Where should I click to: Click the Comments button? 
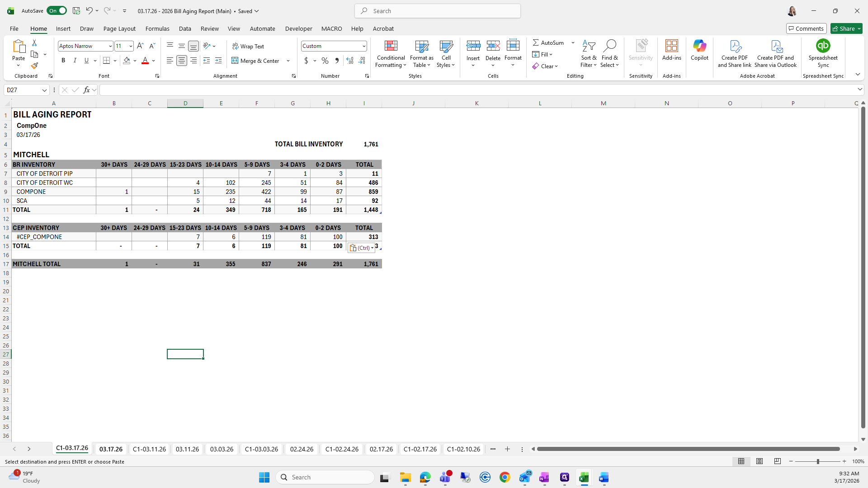click(806, 28)
